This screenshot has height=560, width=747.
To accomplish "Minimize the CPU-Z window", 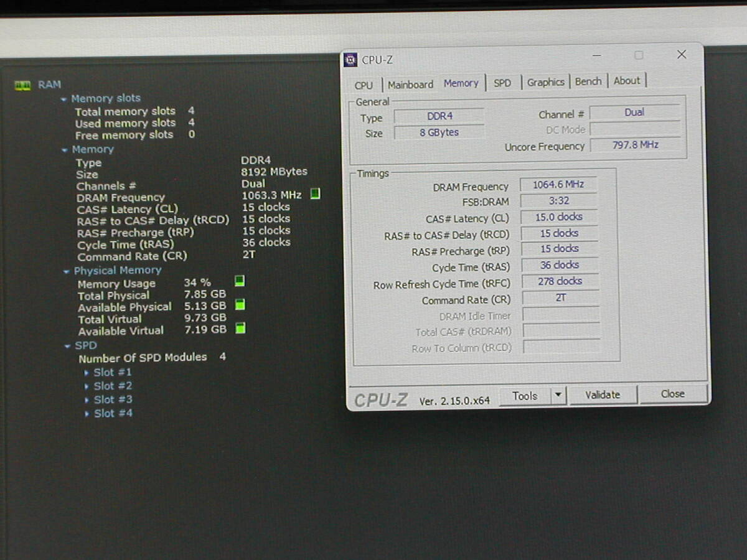I will click(597, 56).
